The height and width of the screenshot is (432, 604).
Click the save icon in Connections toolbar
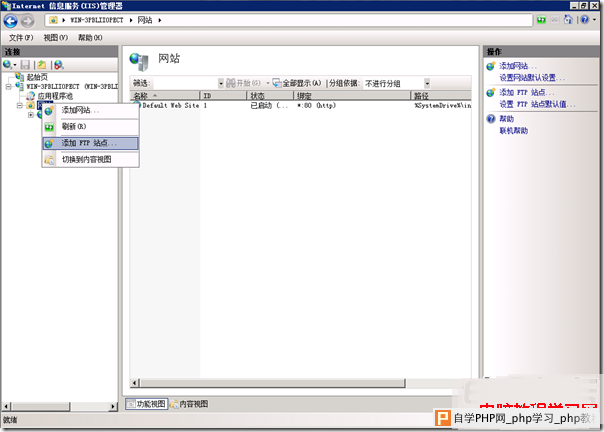click(x=27, y=64)
